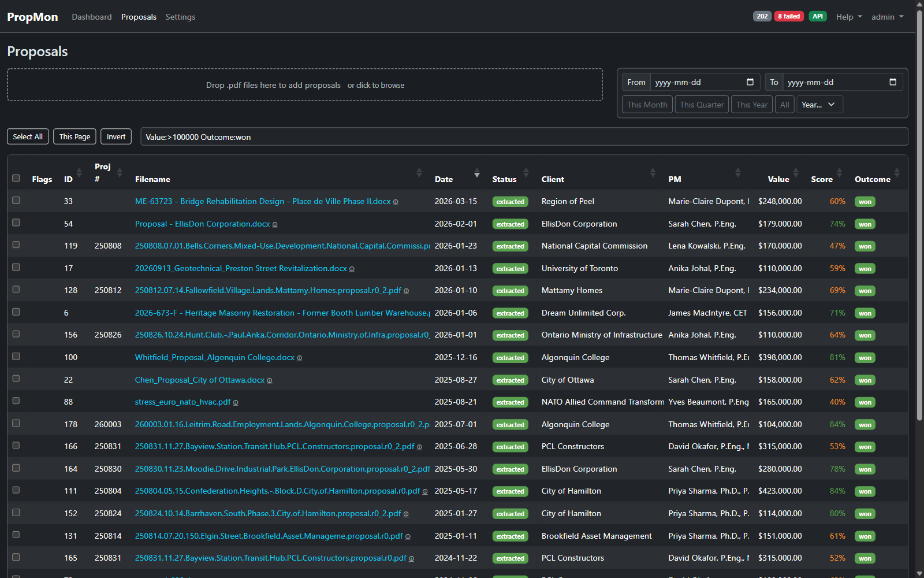Click the green API badge
This screenshot has height=578, width=924.
[x=817, y=16]
